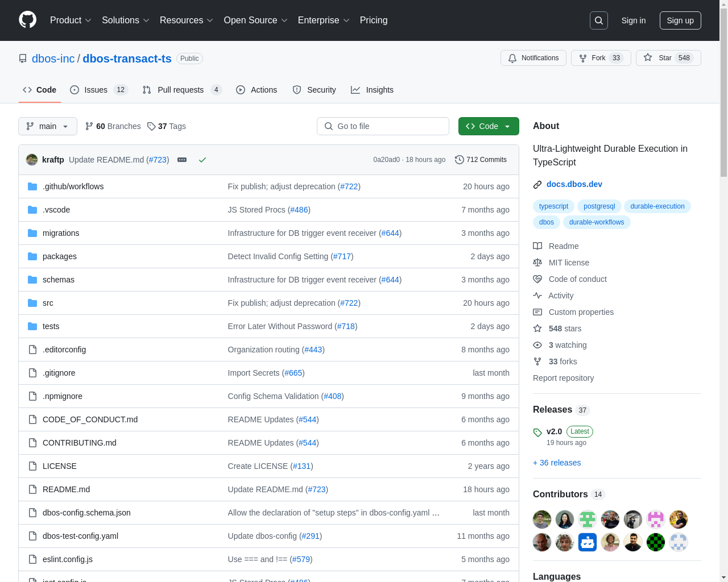Screen dimensions: 728x582
Task: Click the Sign up button
Action: pyautogui.click(x=680, y=20)
